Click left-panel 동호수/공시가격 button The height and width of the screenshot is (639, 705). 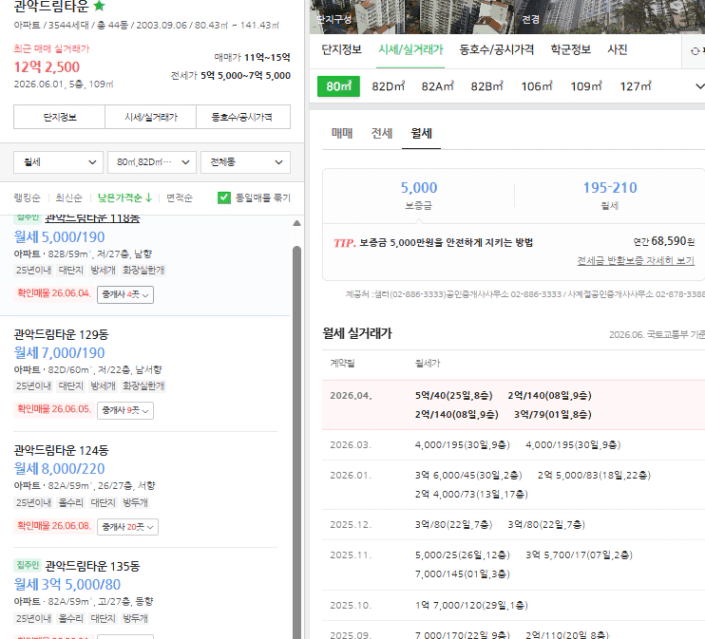point(243,117)
